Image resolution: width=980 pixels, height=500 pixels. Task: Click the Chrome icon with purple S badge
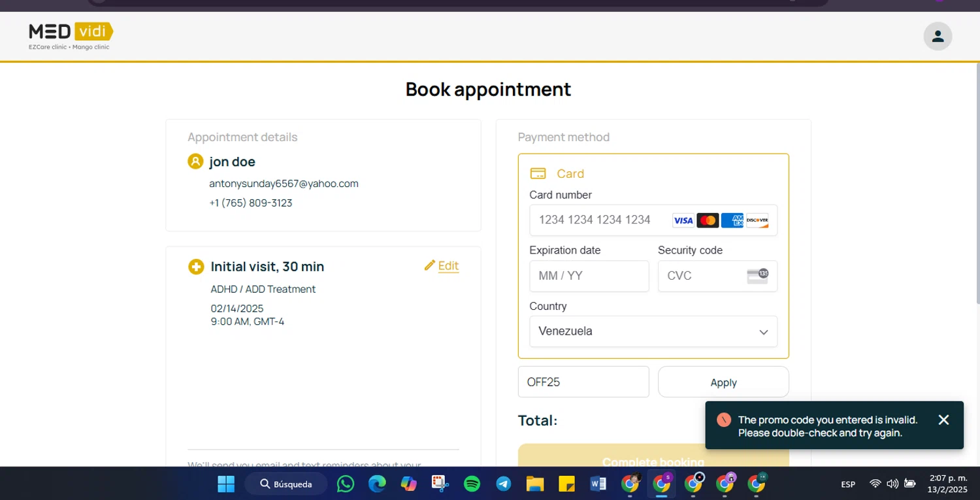click(x=661, y=484)
